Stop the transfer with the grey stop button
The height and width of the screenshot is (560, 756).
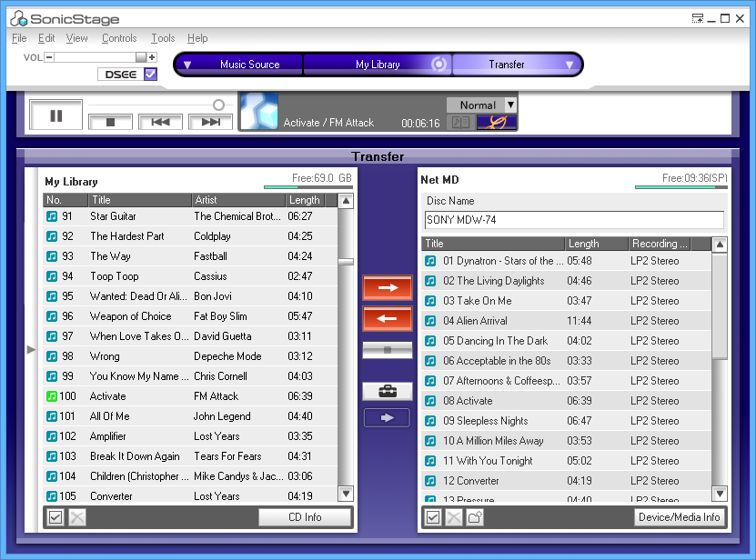tap(388, 350)
